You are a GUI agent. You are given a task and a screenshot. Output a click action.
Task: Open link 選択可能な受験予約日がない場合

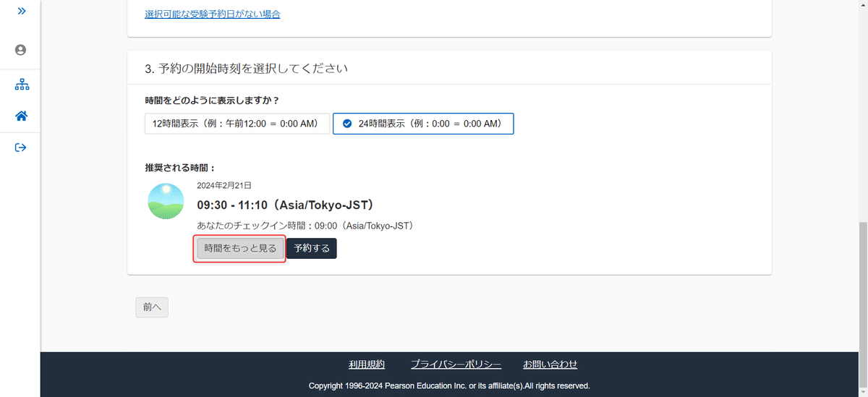pos(213,14)
